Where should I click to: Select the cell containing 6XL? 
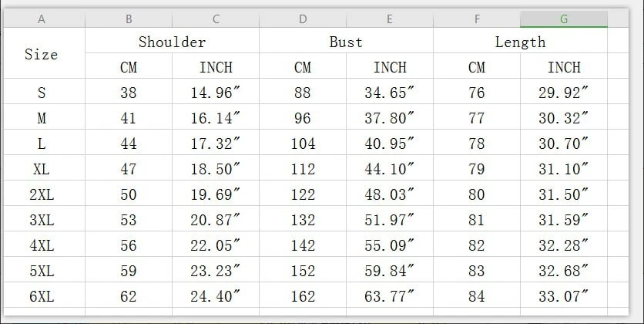pos(42,295)
